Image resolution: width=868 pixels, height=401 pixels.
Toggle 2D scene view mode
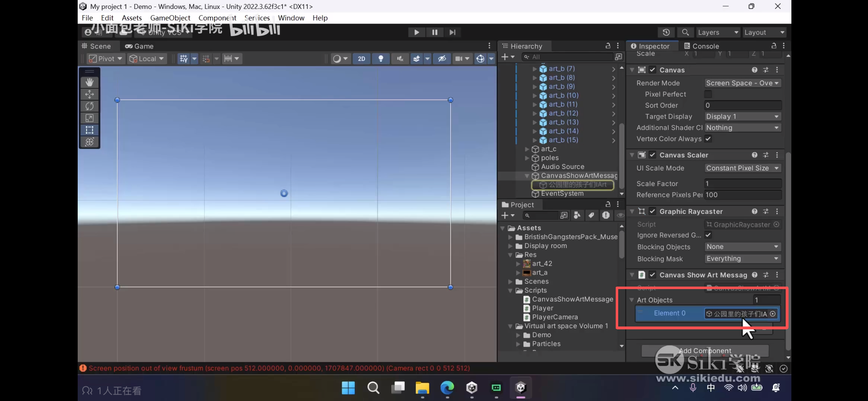361,58
